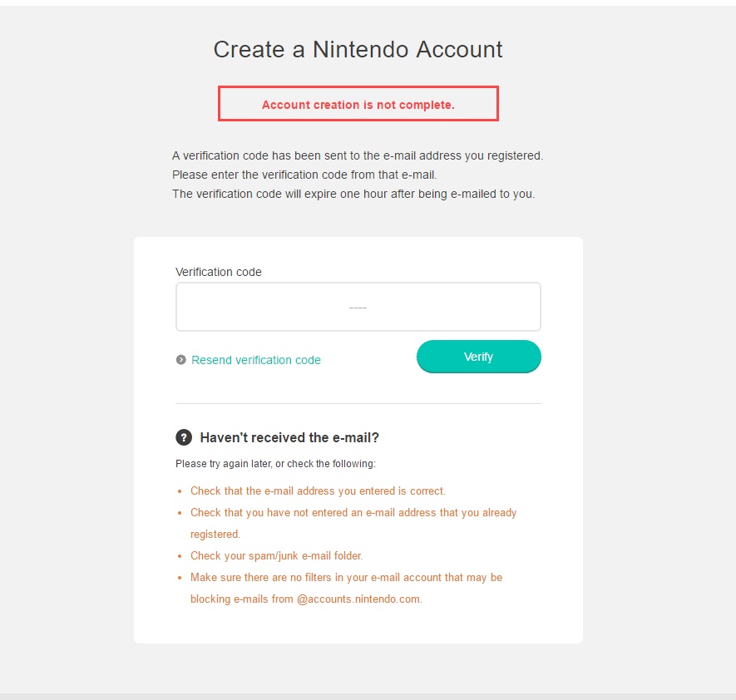Select the red "Account creation is not complete." message
The height and width of the screenshot is (700, 736).
tap(358, 105)
